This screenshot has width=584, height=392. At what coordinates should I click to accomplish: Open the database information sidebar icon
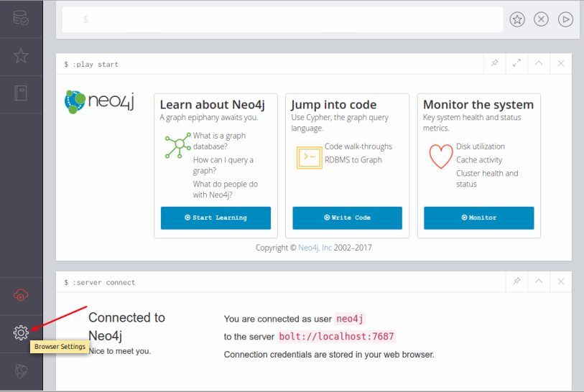click(21, 19)
